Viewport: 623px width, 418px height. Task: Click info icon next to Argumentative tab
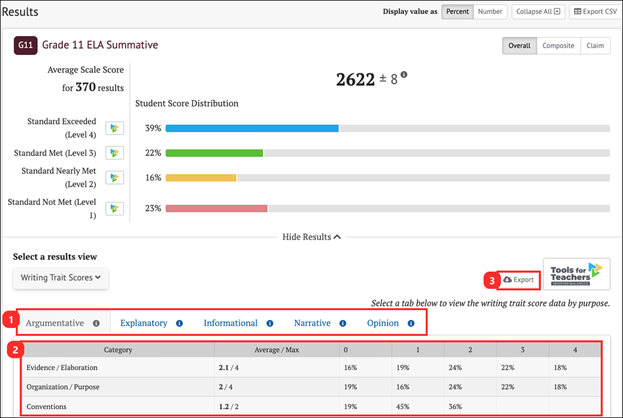(x=96, y=324)
